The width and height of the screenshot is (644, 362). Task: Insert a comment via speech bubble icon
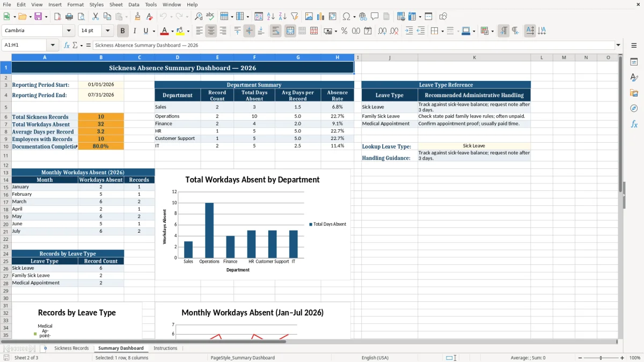[x=375, y=17]
